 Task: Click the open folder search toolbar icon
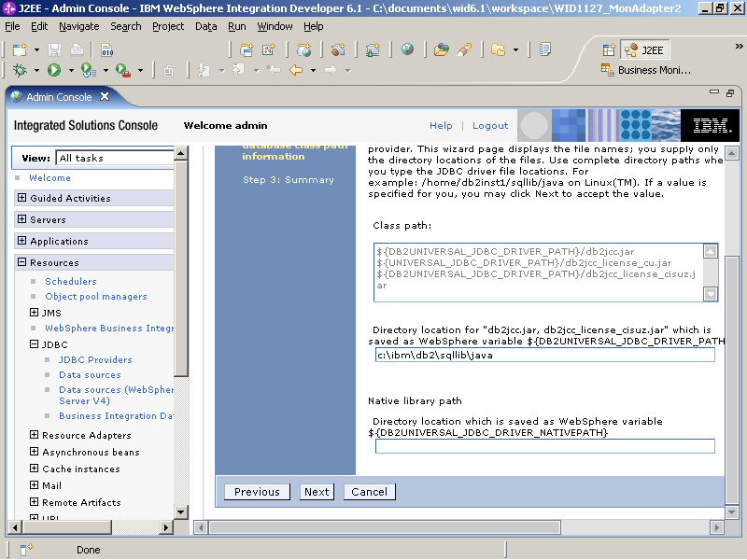tap(441, 49)
